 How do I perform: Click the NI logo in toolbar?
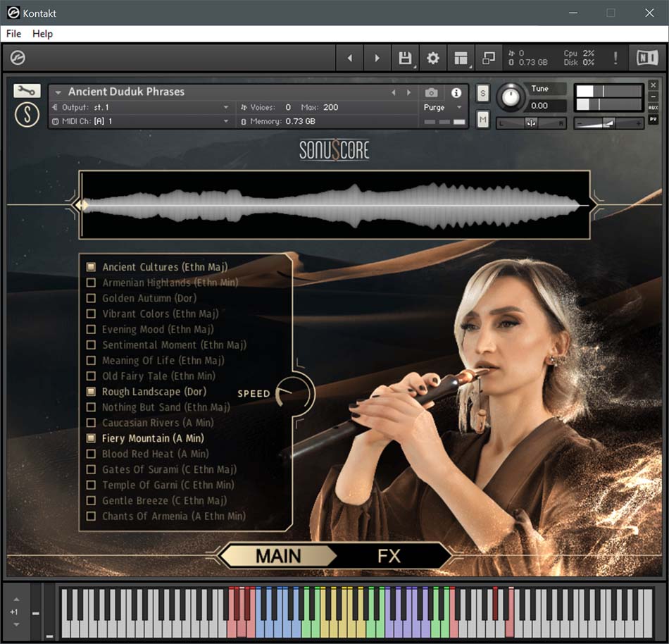click(x=647, y=58)
